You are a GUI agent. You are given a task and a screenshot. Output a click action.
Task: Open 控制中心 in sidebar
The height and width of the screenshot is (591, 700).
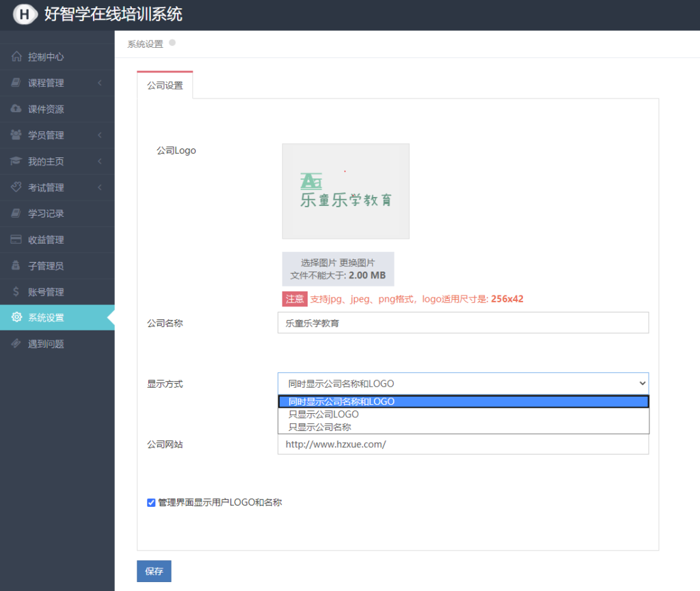(x=57, y=57)
